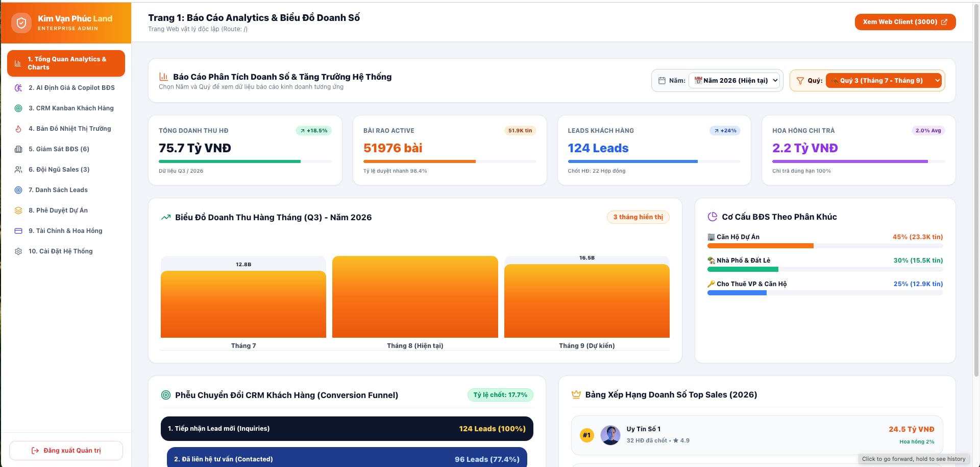Click the building emoji beside Căn Hộ Dự Án

click(x=712, y=237)
